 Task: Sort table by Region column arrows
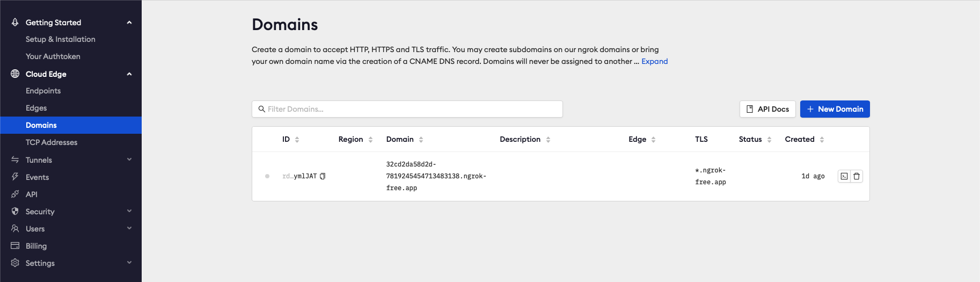click(370, 140)
